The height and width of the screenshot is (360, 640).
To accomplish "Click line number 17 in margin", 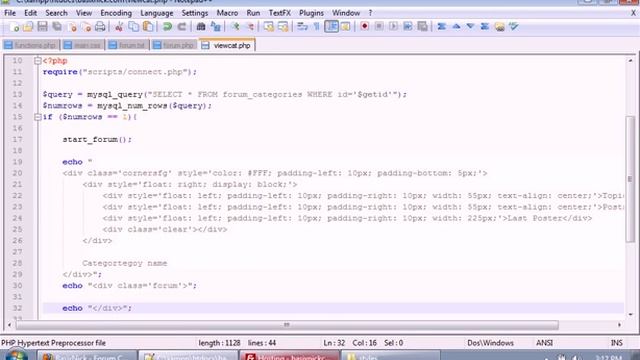I will tap(17, 140).
